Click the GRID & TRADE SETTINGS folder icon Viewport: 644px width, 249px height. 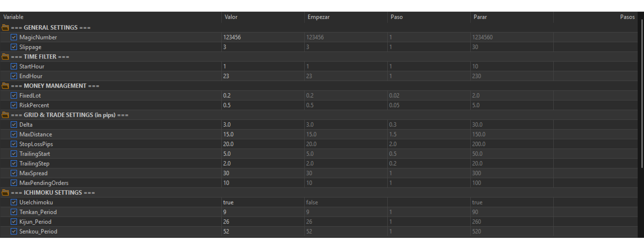[x=5, y=115]
